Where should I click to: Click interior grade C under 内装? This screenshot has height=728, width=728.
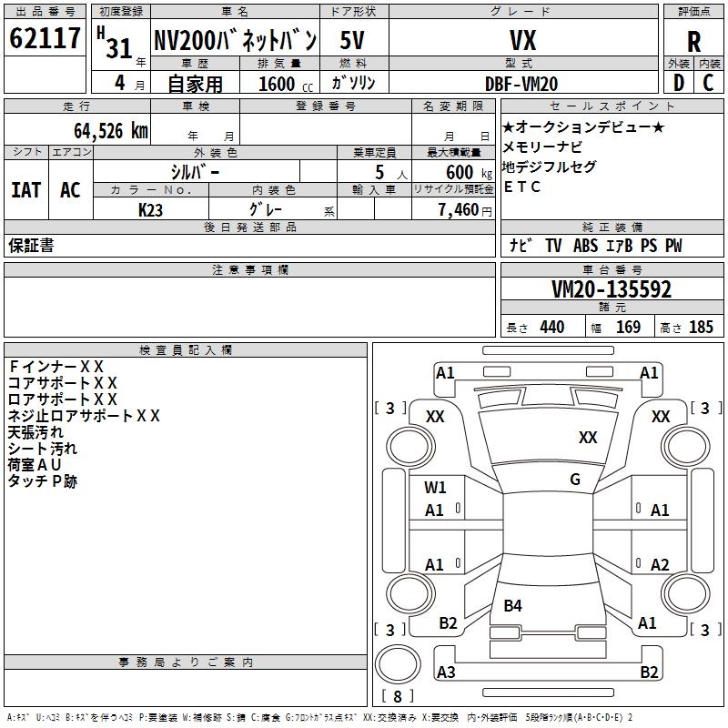708,83
